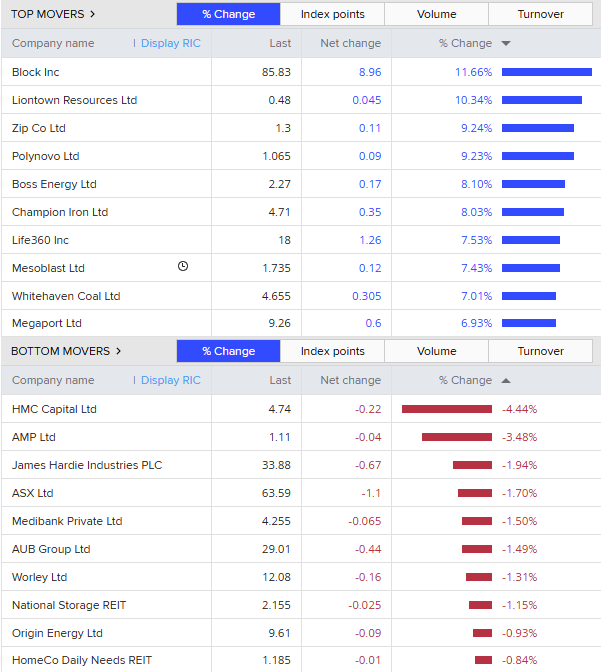This screenshot has height=672, width=601.
Task: Select AUB Group Ltd
Action: click(x=51, y=549)
